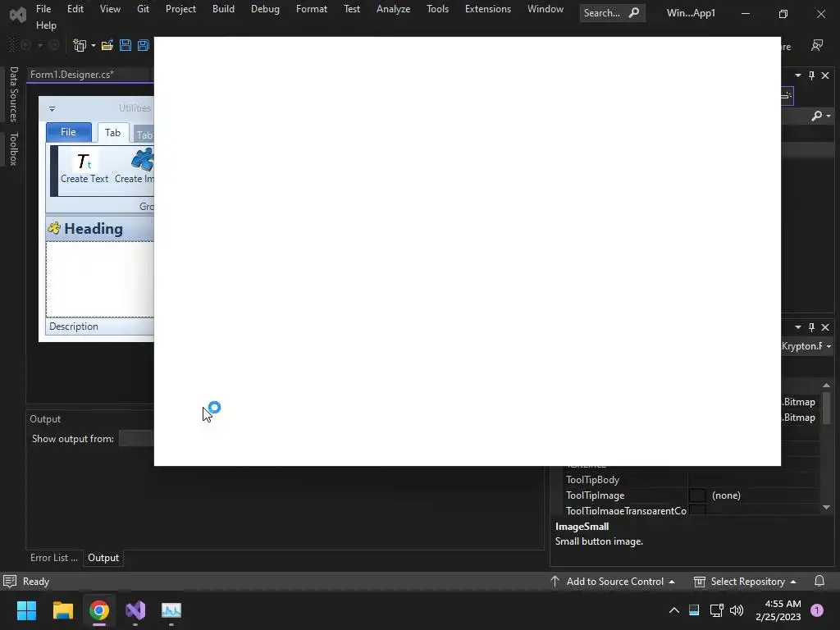Click the Create Image puzzle icon

coord(143,160)
